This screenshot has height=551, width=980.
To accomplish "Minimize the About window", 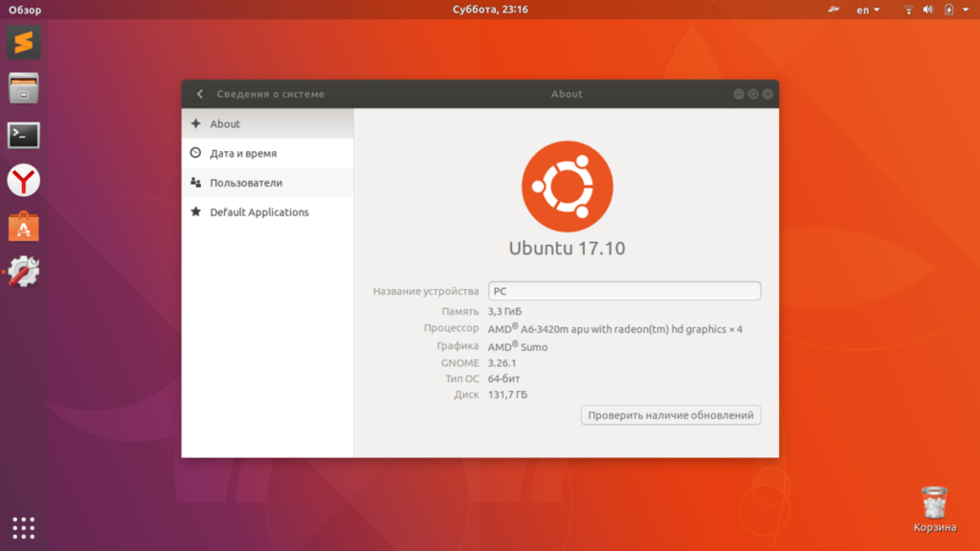I will pyautogui.click(x=739, y=94).
